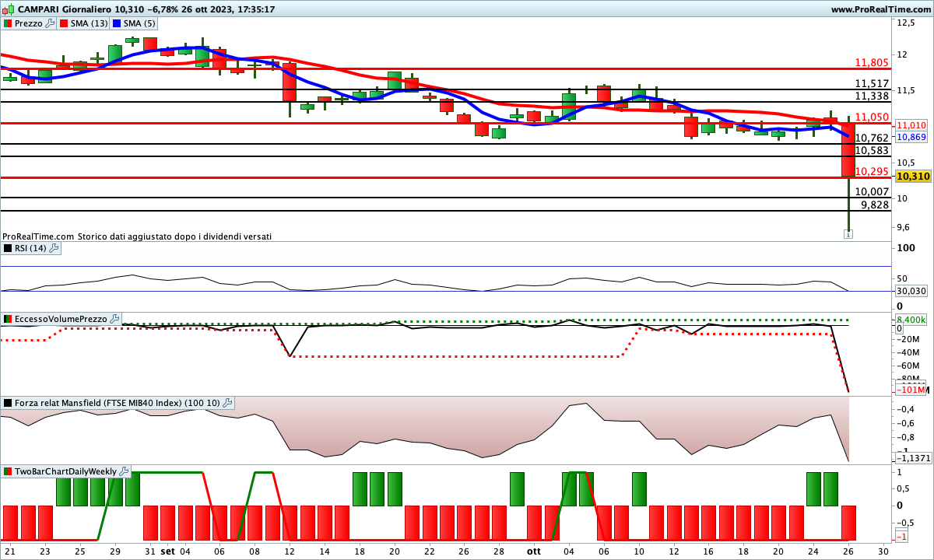Image resolution: width=934 pixels, height=560 pixels.
Task: Click the small marker icon below the last candle's wick
Action: click(848, 233)
